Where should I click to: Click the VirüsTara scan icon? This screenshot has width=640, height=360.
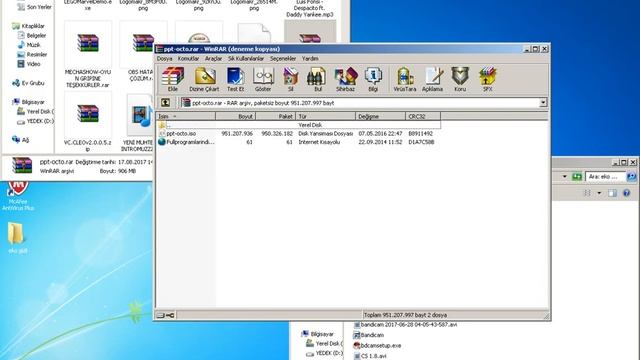pyautogui.click(x=404, y=79)
